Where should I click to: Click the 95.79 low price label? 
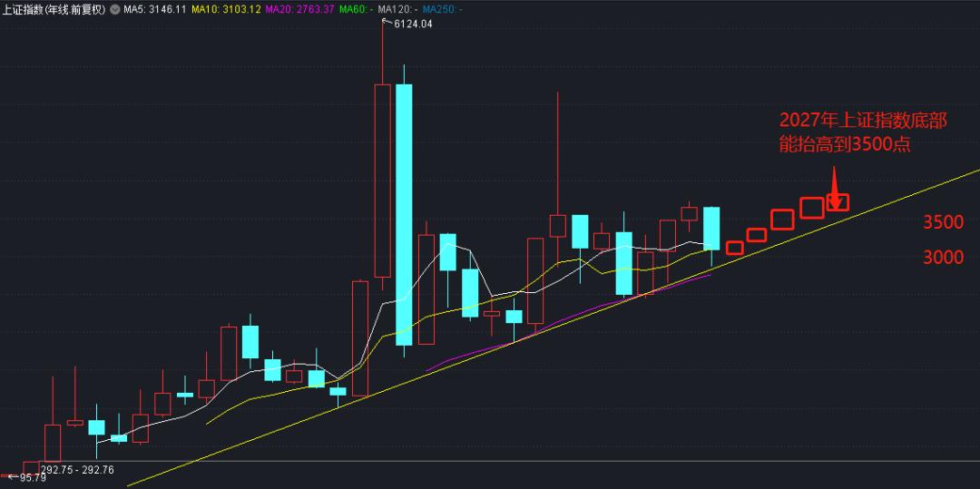[34, 478]
